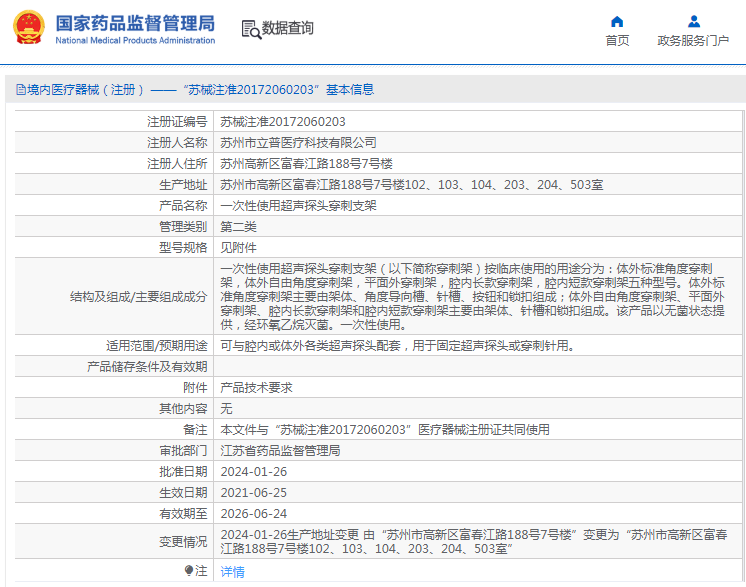Click the document icon before 境内医疗器械
The width and height of the screenshot is (746, 587).
click(x=20, y=89)
